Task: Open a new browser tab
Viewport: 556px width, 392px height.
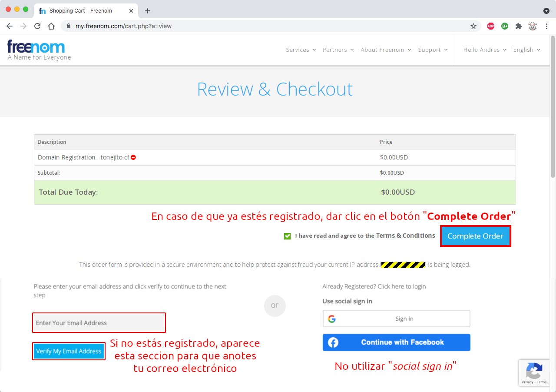Action: 148,11
